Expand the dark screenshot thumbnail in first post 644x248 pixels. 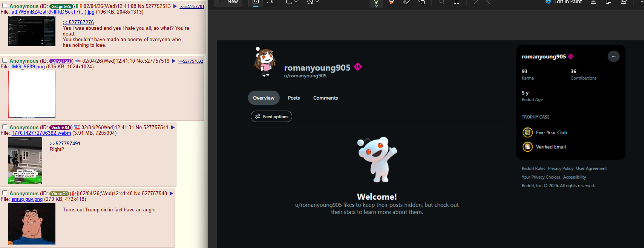[32, 31]
